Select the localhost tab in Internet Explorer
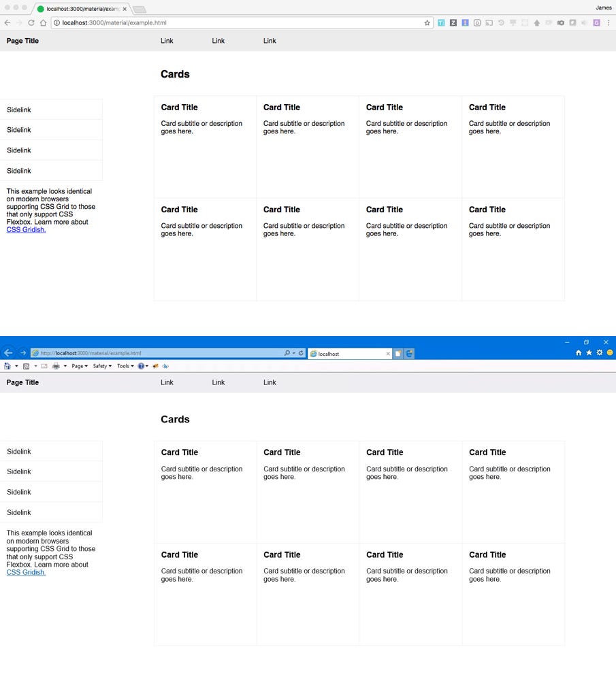This screenshot has height=683, width=616. tap(350, 354)
